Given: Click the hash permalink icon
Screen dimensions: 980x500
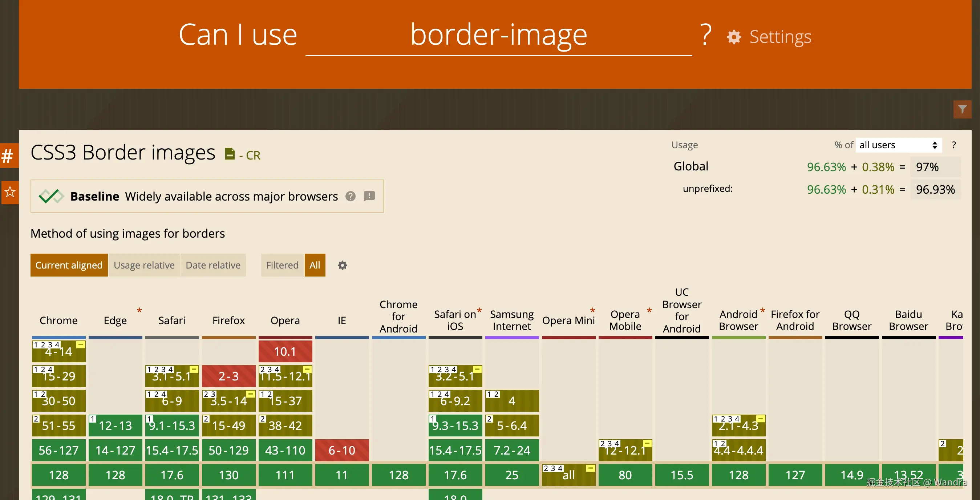Looking at the screenshot, I should pos(8,156).
